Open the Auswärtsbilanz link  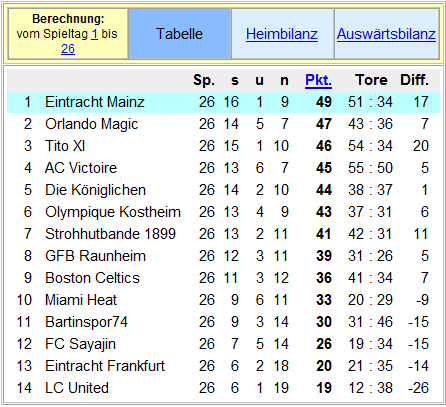click(386, 34)
